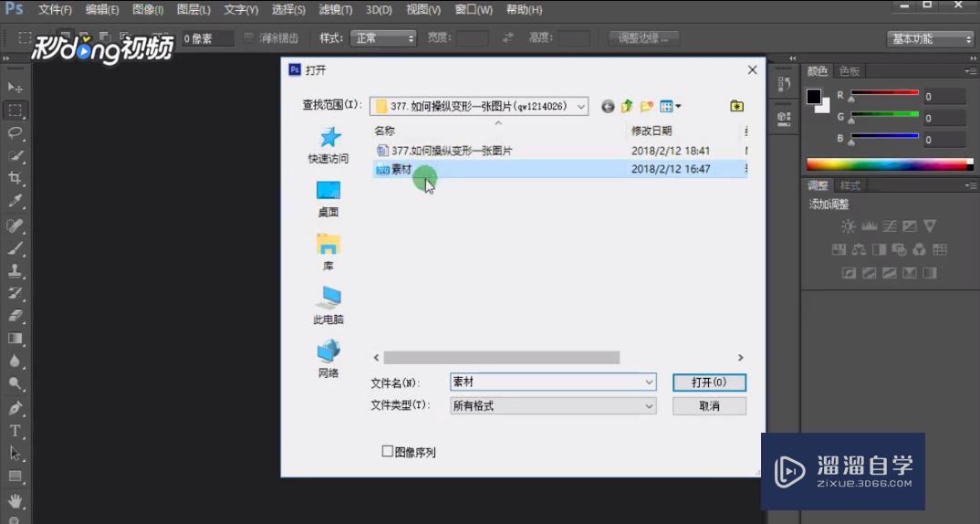Select the Rectangle shape tool
This screenshot has height=524, width=980.
[x=15, y=476]
